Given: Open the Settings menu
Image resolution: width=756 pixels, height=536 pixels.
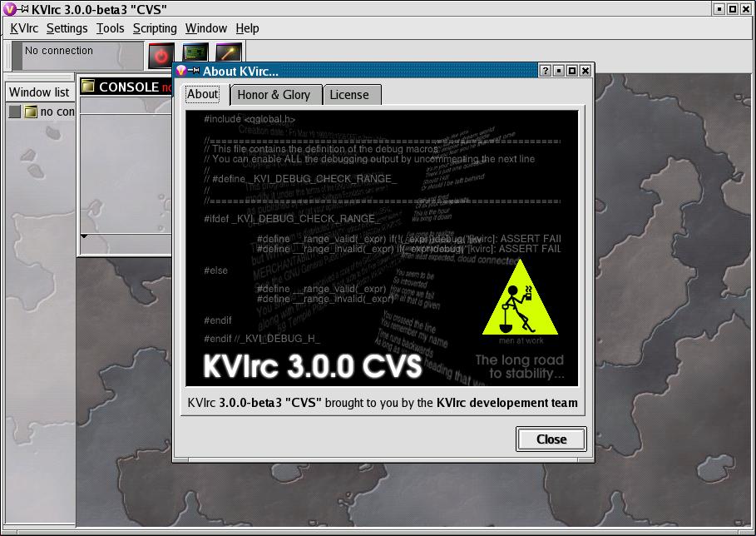Looking at the screenshot, I should 67,28.
